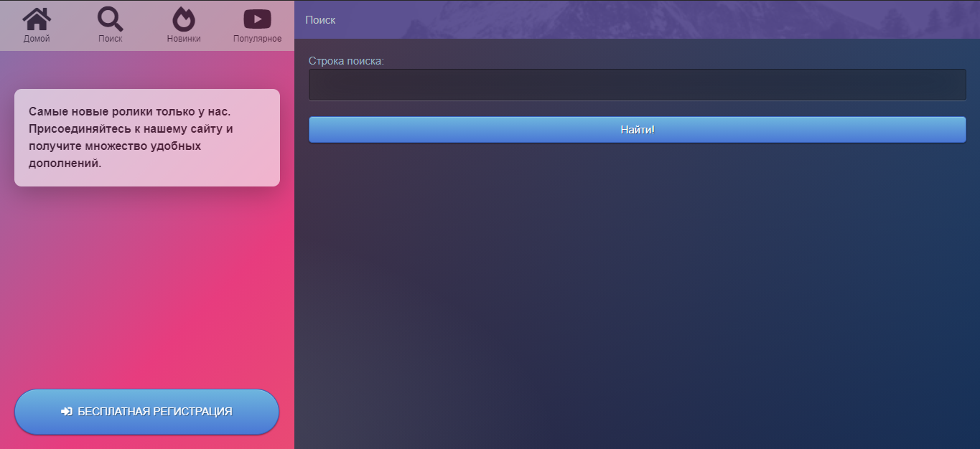Click the 'Поиск' page header title

[x=320, y=20]
